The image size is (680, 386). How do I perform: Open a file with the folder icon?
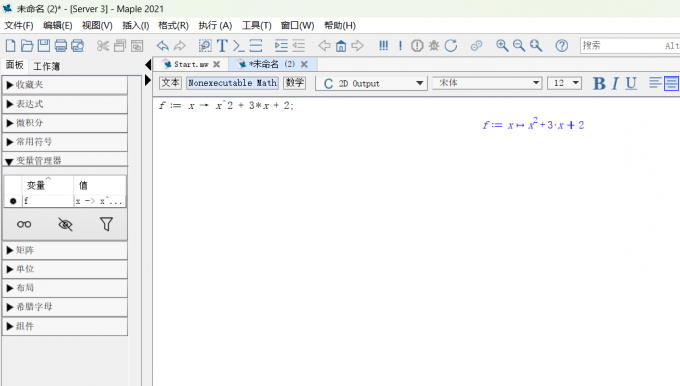click(27, 46)
